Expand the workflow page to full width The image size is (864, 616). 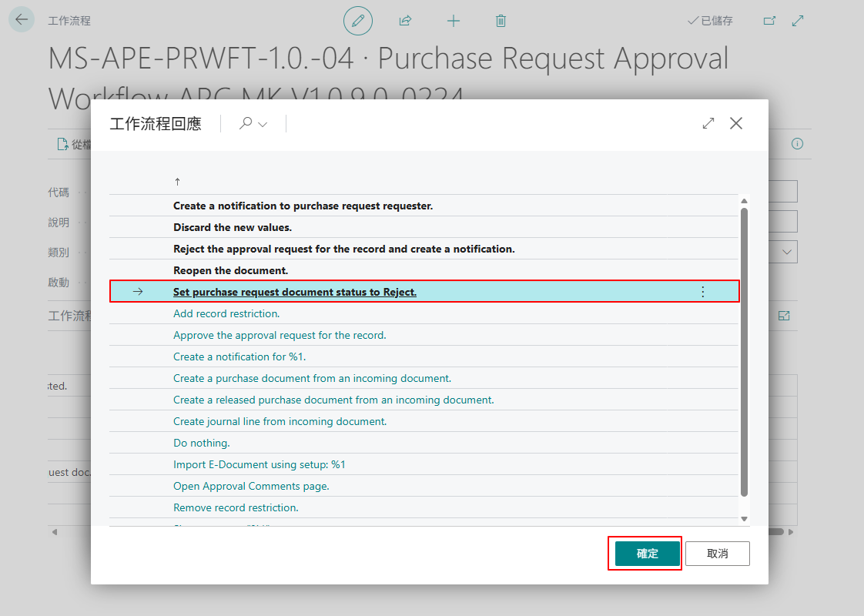[797, 21]
